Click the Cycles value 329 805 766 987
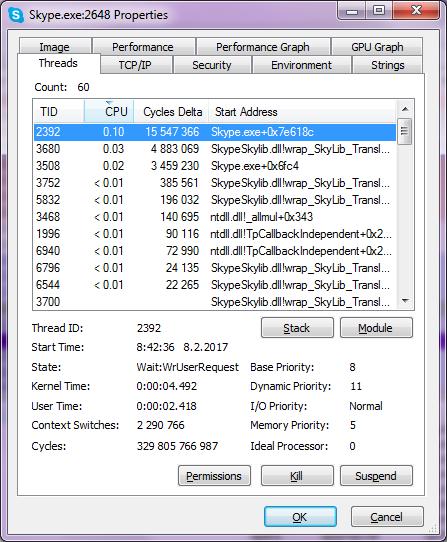Viewport: 447px width, 542px height. (x=177, y=446)
